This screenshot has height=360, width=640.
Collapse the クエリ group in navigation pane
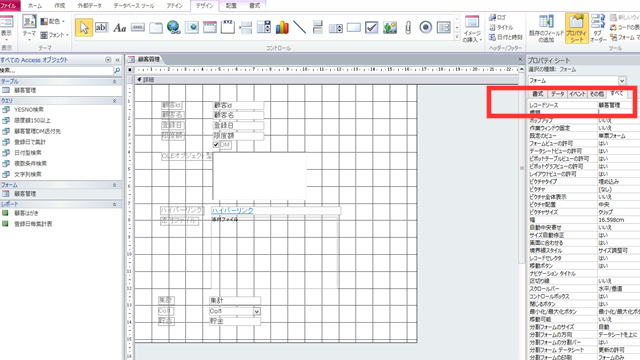[114, 101]
